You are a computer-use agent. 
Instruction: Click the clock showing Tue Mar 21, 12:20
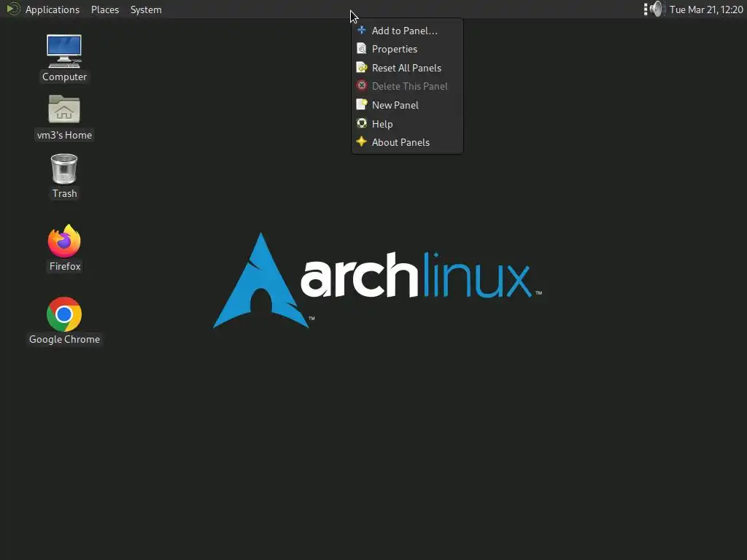706,9
